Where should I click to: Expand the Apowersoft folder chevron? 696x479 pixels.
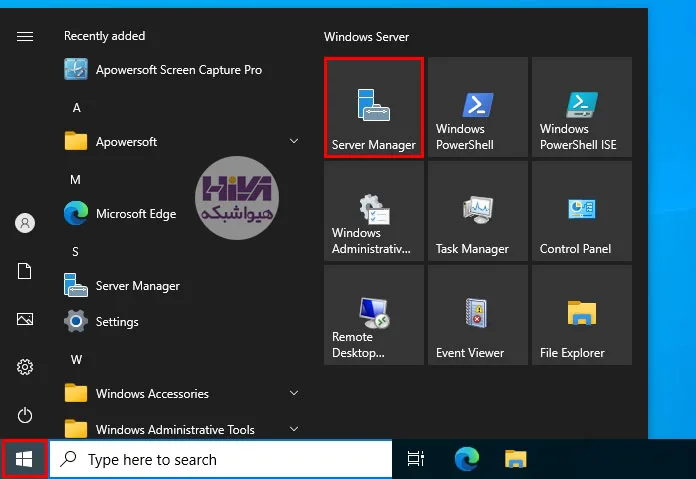point(294,141)
